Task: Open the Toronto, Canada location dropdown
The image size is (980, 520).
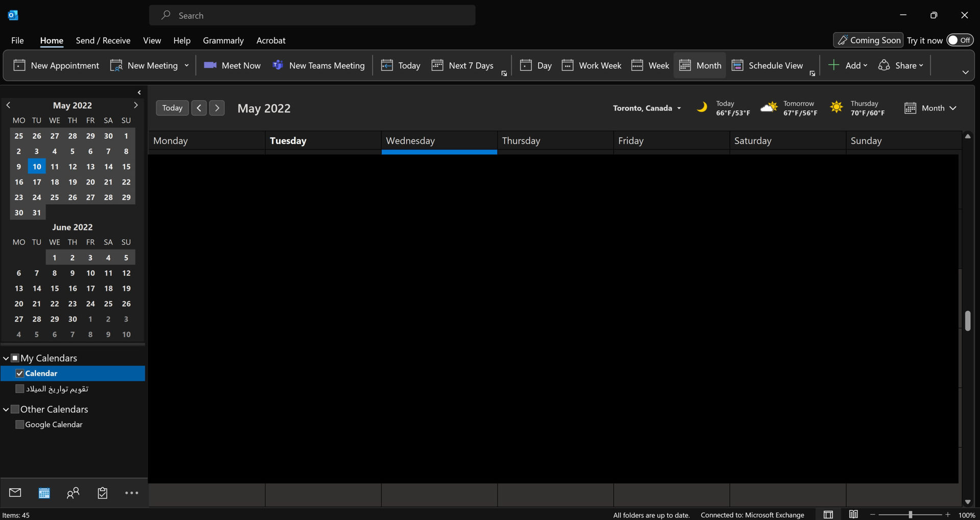Action: 647,108
